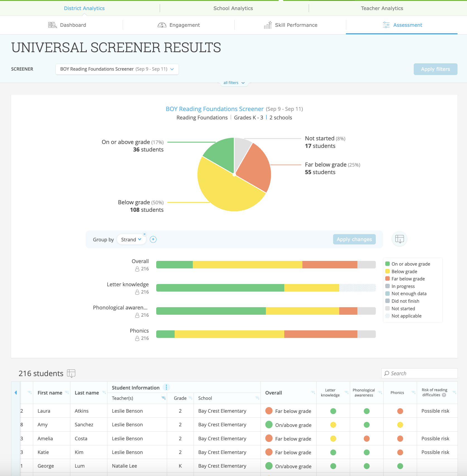Expand the all filters panel

click(234, 83)
